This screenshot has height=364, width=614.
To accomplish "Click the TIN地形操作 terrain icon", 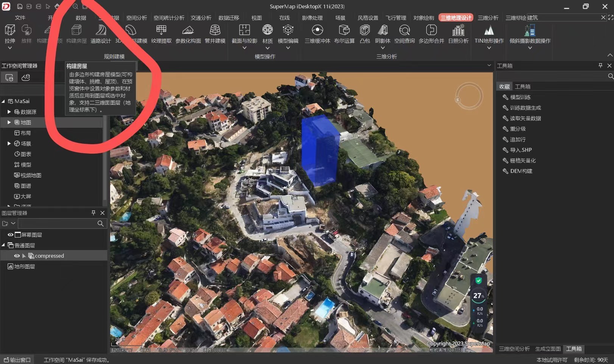I will [489, 30].
